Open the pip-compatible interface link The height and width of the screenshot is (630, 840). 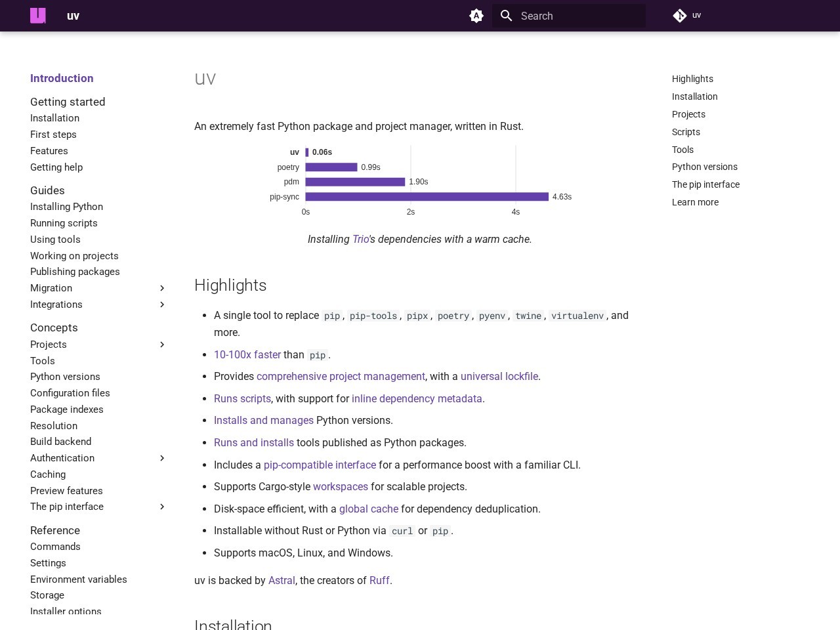pos(320,465)
